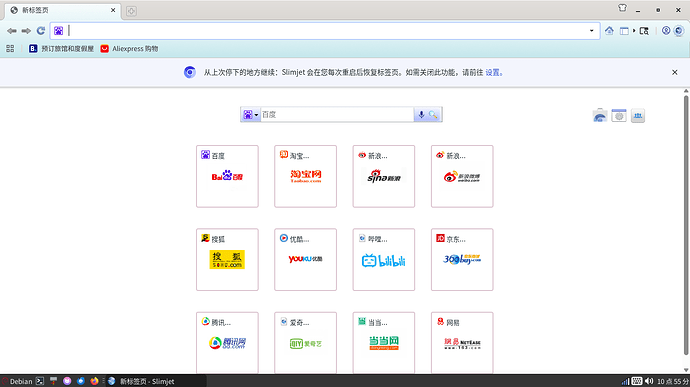The height and width of the screenshot is (387, 690).
Task: Open the sina 新浪 speed dial tile
Action: pos(384,176)
